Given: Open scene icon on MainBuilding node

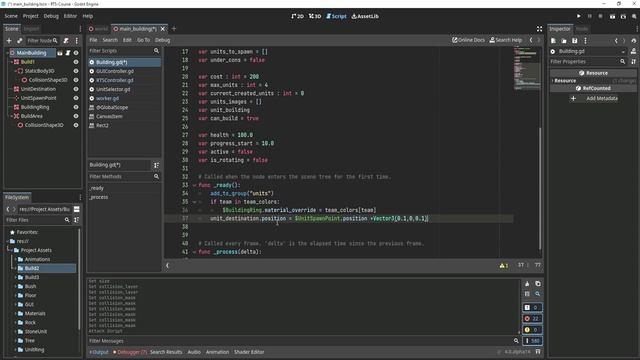Looking at the screenshot, I should pyautogui.click(x=60, y=53).
